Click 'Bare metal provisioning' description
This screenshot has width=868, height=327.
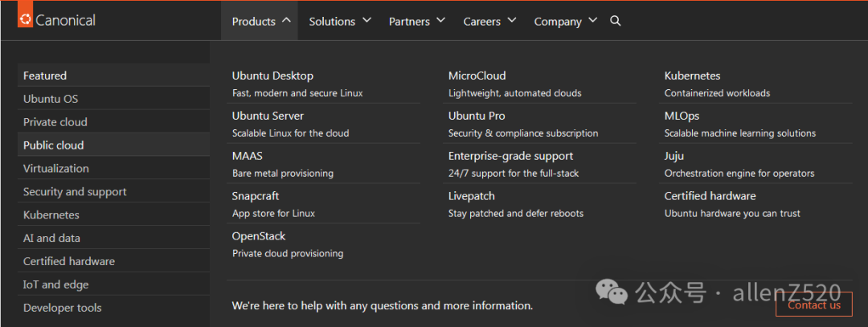[x=283, y=174]
